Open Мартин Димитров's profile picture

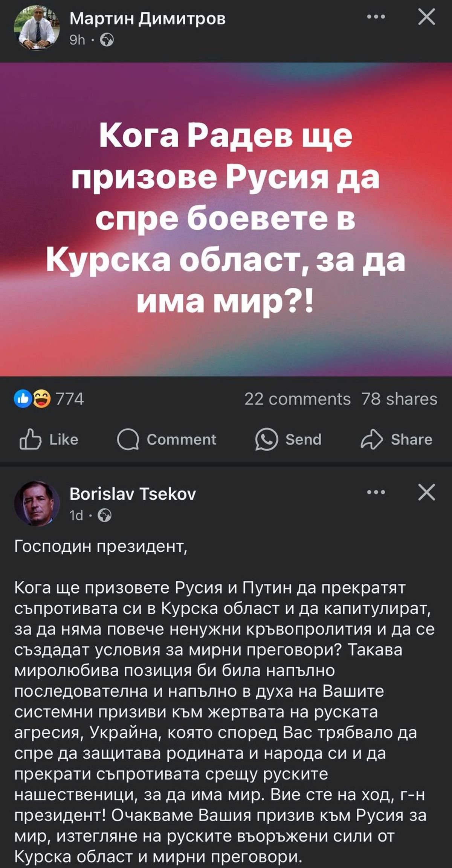pyautogui.click(x=37, y=29)
